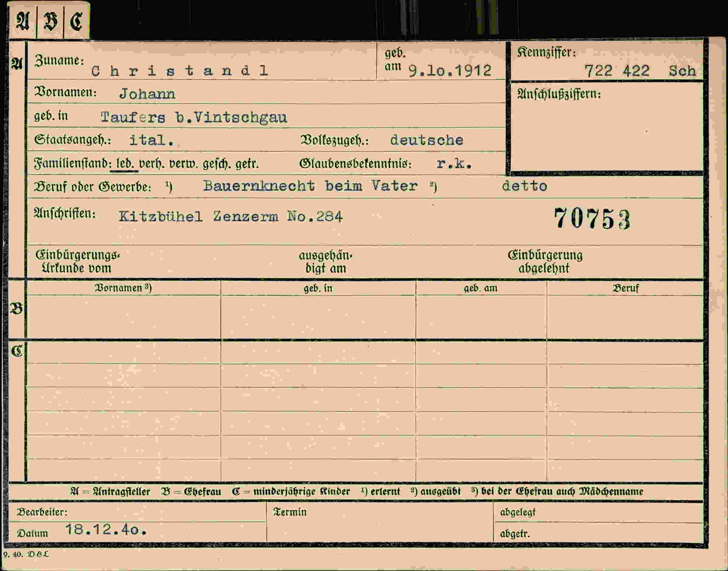Image resolution: width=728 pixels, height=571 pixels.
Task: Select the ethnicity value 'deutsche'
Action: 426,140
